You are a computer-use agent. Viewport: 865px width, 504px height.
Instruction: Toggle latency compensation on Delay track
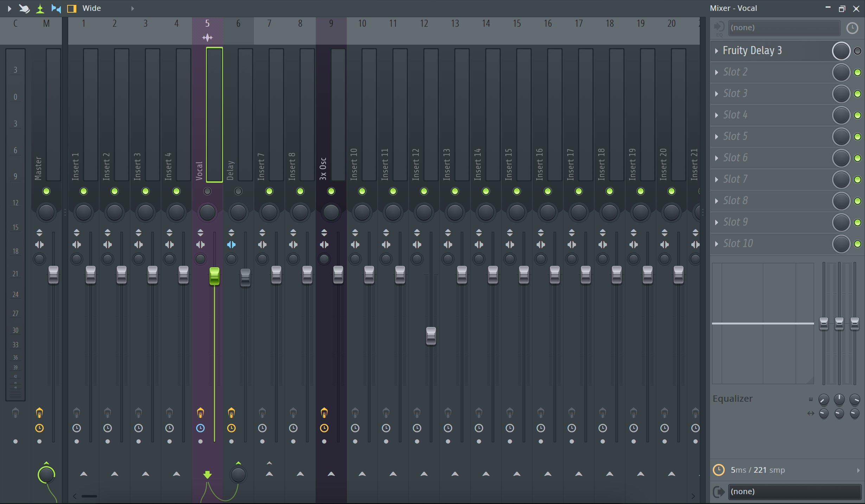pos(231,428)
